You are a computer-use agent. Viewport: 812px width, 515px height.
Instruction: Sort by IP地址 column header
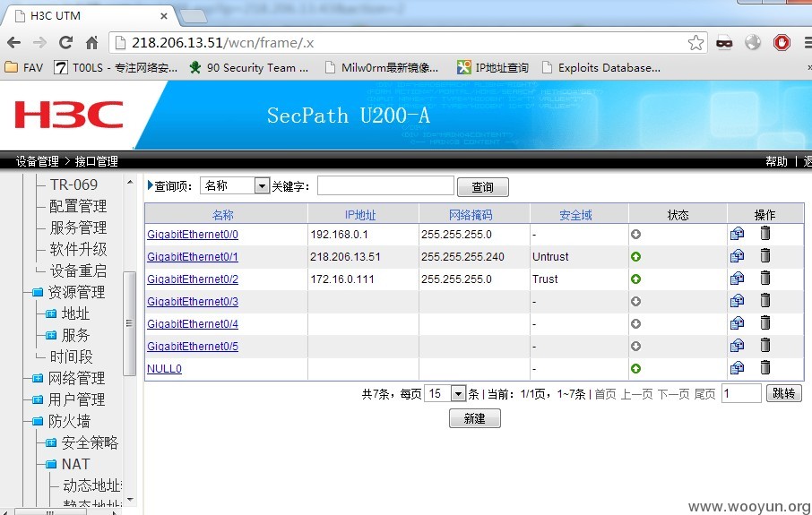360,215
